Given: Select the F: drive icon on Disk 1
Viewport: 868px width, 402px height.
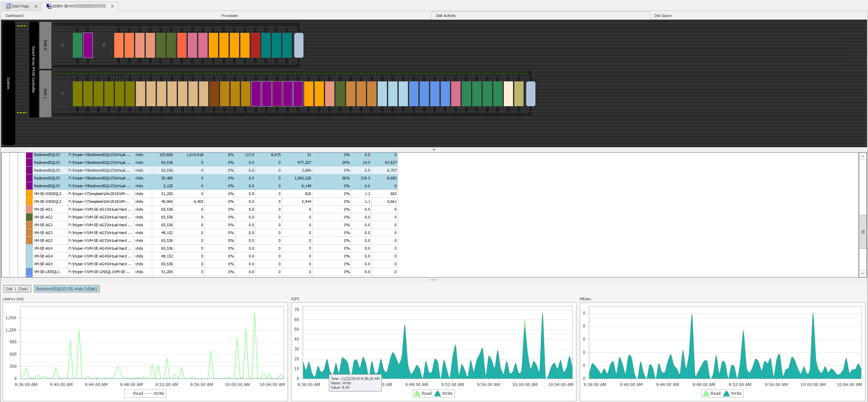Looking at the screenshot, I should point(62,94).
